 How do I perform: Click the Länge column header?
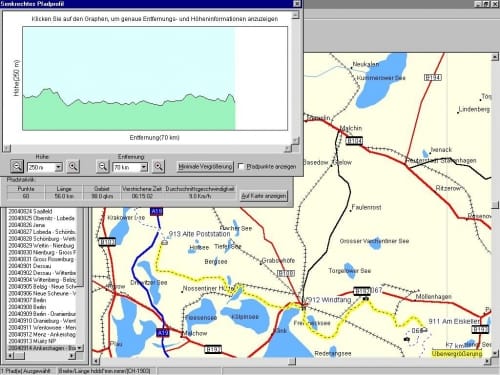coord(64,189)
